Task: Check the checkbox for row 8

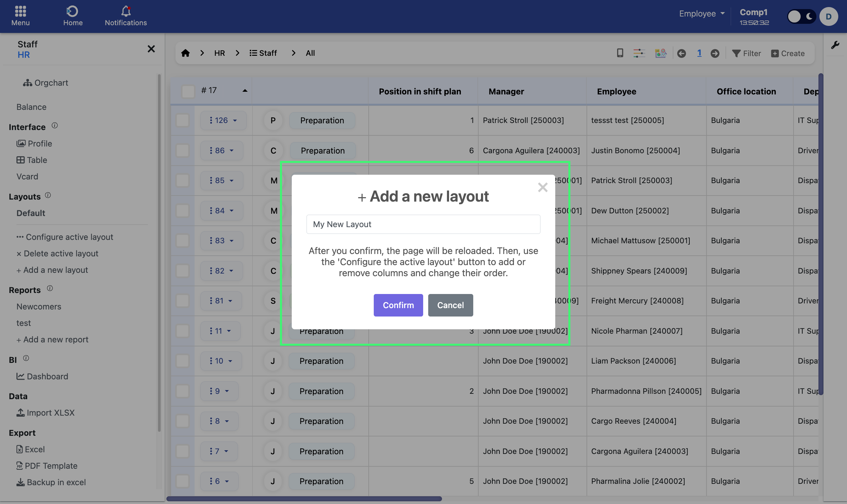Action: tap(183, 421)
